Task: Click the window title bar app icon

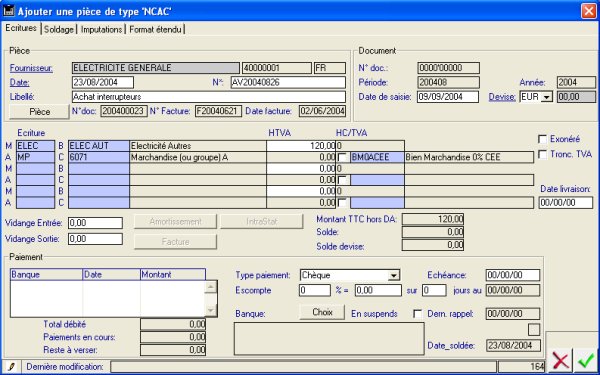Action: (x=9, y=11)
